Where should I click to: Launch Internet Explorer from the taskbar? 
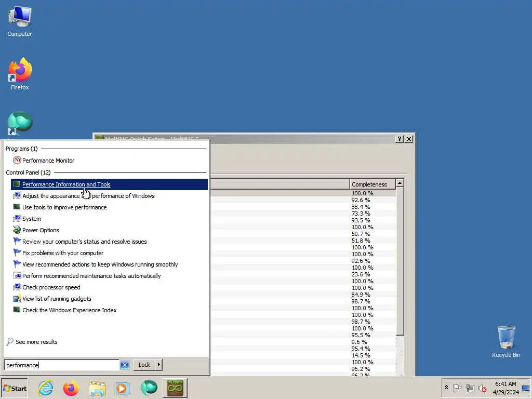pyautogui.click(x=46, y=389)
